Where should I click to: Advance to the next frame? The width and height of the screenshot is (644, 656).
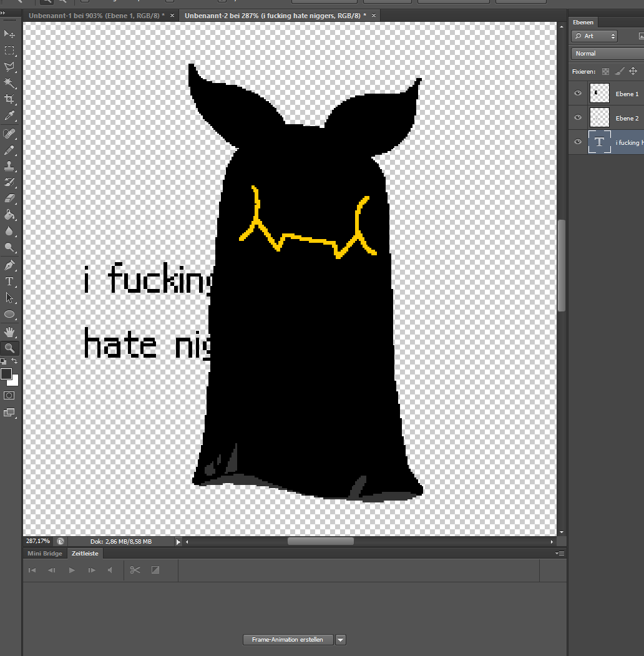pos(92,570)
